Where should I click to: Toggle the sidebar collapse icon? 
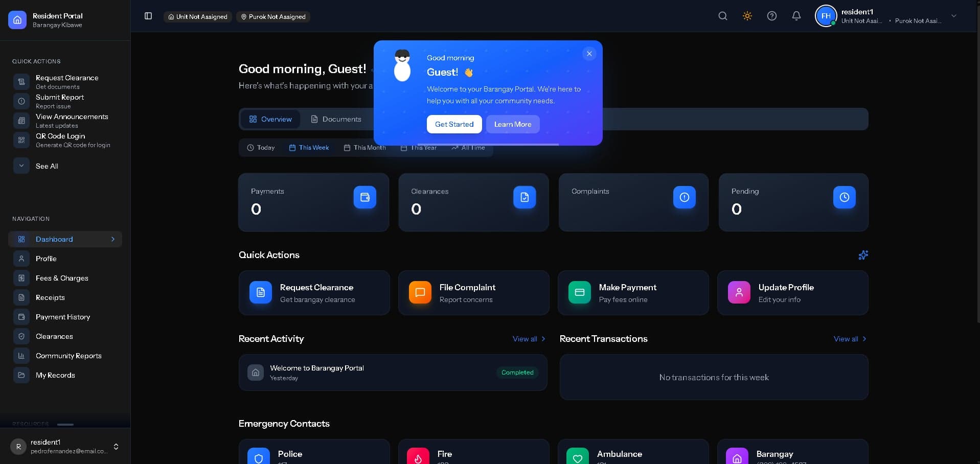(148, 16)
